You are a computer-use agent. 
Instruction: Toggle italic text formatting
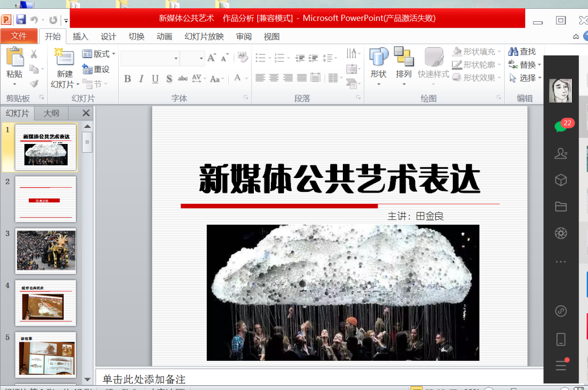pos(142,79)
